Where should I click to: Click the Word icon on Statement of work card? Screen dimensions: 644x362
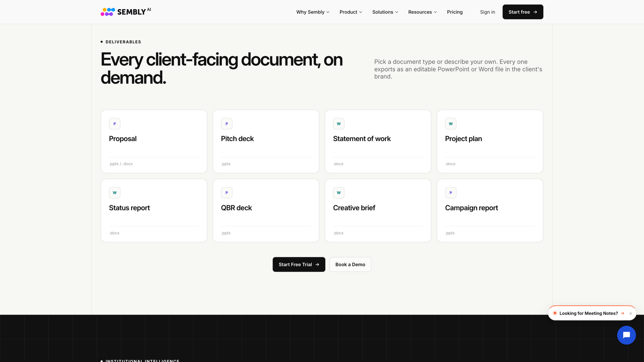tap(339, 124)
